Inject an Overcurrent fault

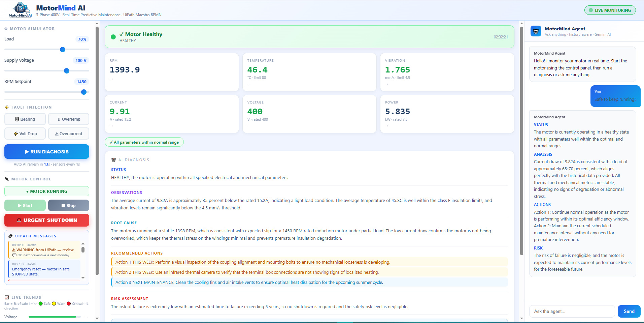tap(69, 134)
